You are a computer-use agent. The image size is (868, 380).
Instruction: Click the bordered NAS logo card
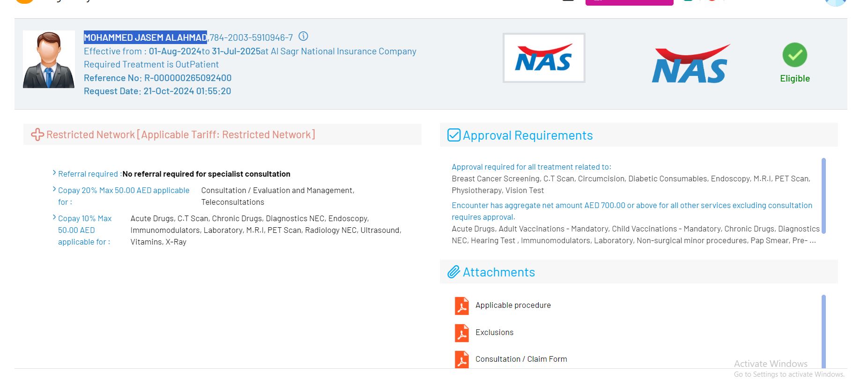[543, 58]
